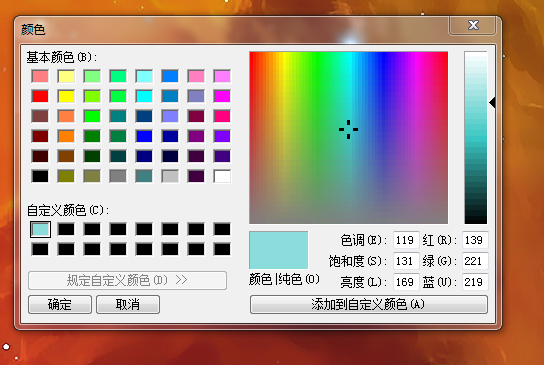The width and height of the screenshot is (544, 365).
Task: Choose the burgundy wine-red basic swatch
Action: tap(196, 116)
